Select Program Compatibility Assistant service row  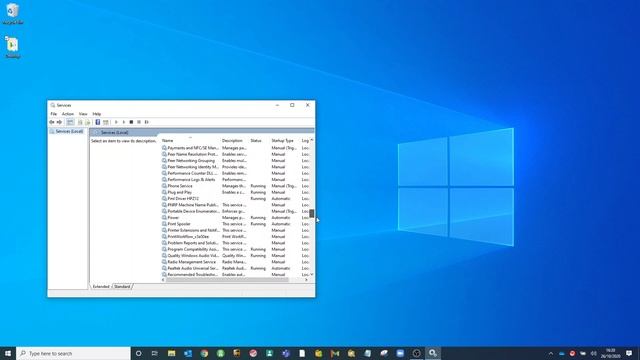pos(236,249)
